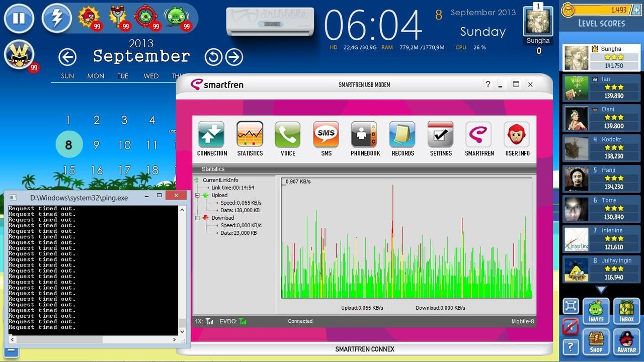Click the calendar refresh circular arrow
644x362 pixels.
tap(213, 57)
